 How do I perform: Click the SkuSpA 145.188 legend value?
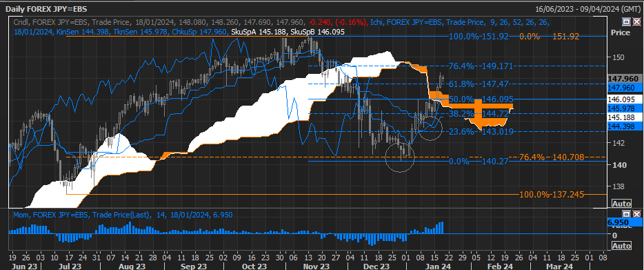coord(259,32)
